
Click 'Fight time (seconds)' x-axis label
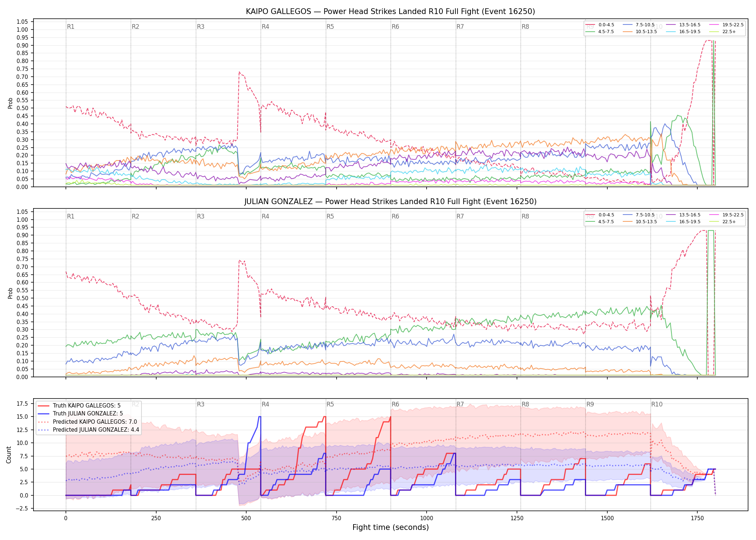coord(391,527)
